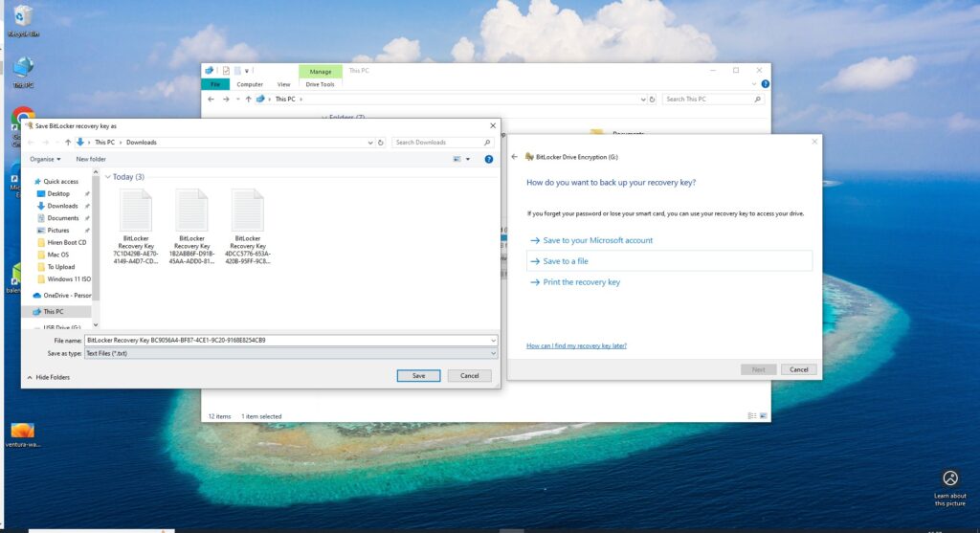This screenshot has width=980, height=533.
Task: Select Quick access in navigation pane
Action: coord(60,181)
